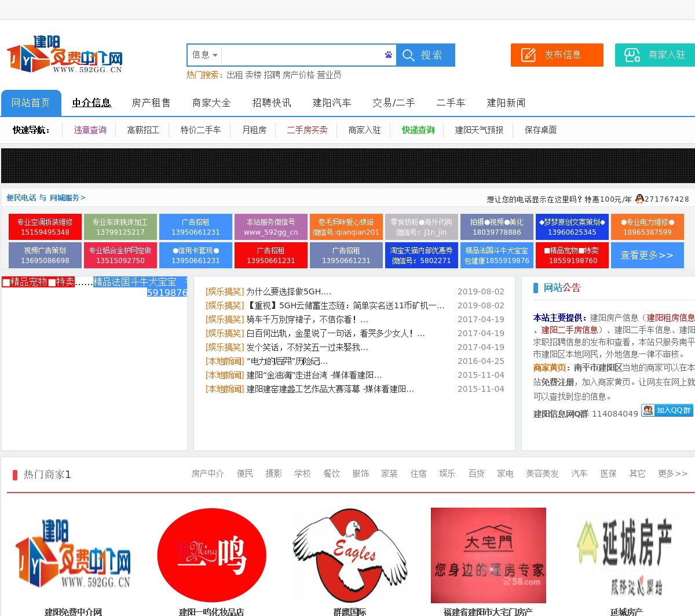Screen dimensions: 695x616
Task: Click the 商家入驻 merchant icon
Action: click(x=631, y=55)
